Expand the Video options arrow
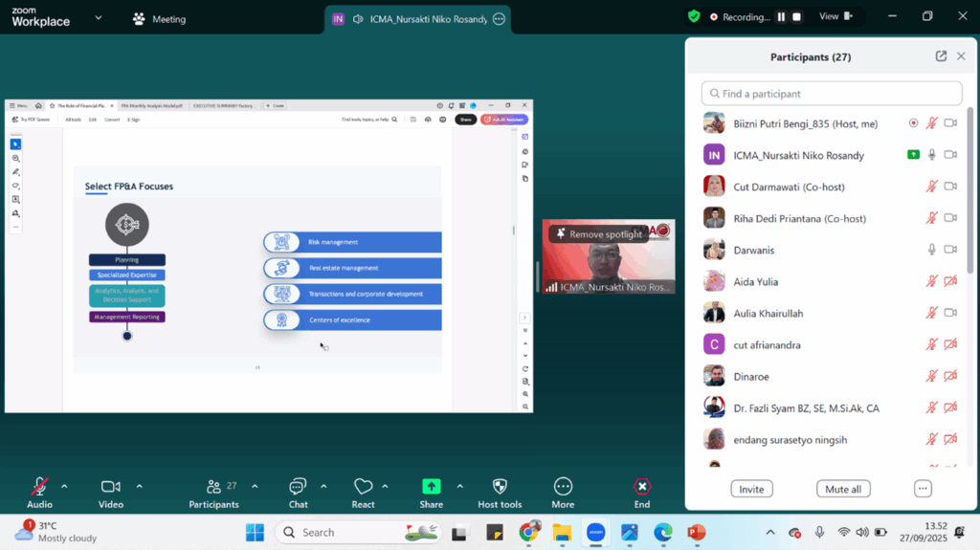Viewport: 980px width, 550px height. point(139,486)
